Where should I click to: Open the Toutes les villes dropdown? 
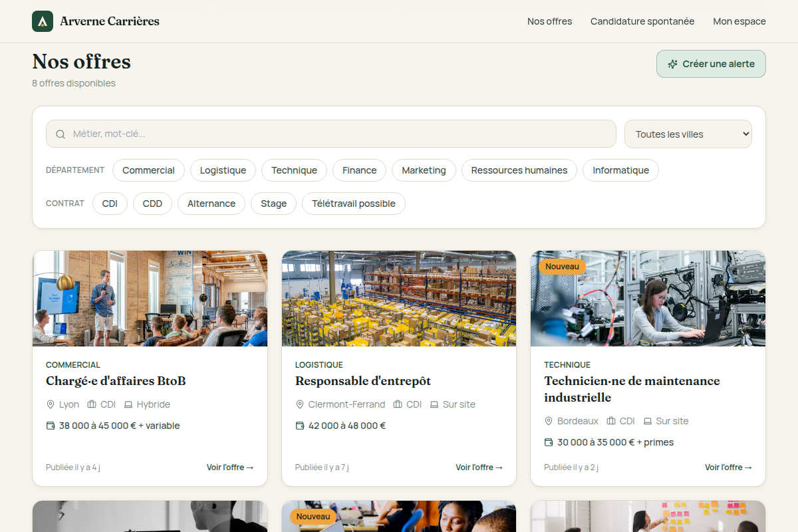tap(688, 134)
